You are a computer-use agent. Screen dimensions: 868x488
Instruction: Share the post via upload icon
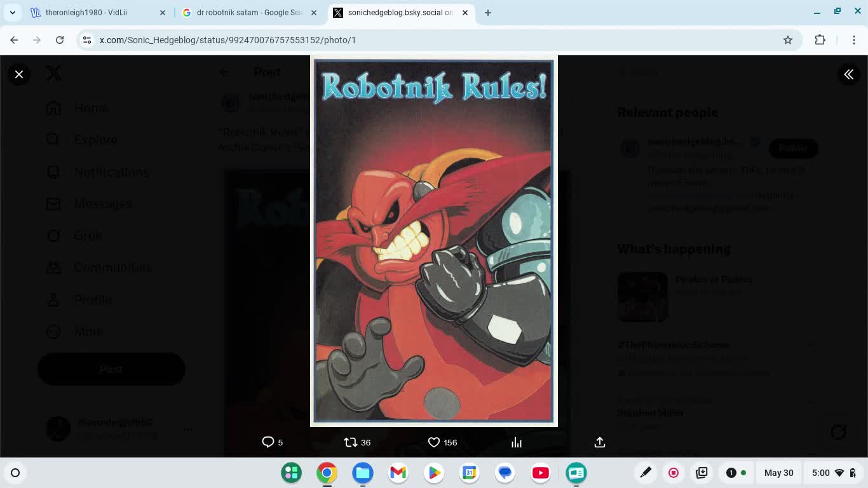(x=600, y=442)
